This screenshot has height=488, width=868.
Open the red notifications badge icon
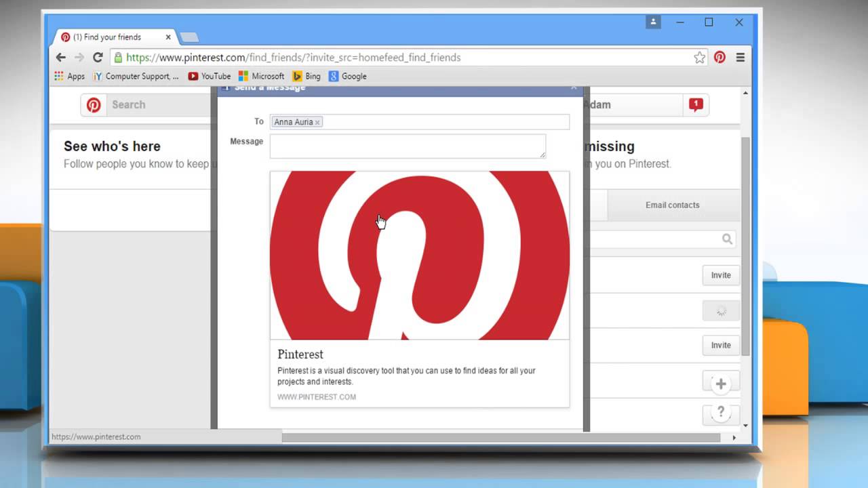pyautogui.click(x=696, y=104)
